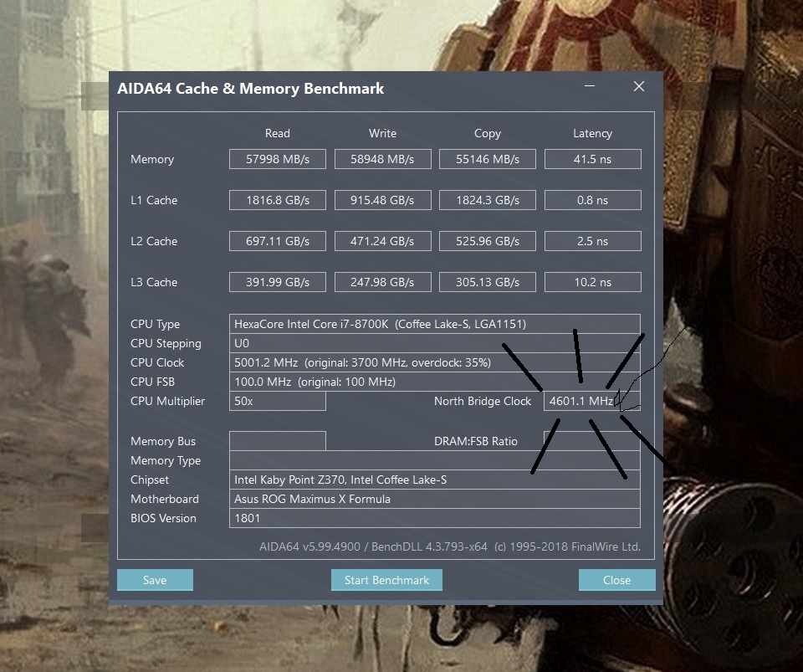Click the CPU Type field with i7-8700K
The width and height of the screenshot is (803, 672).
tap(435, 324)
